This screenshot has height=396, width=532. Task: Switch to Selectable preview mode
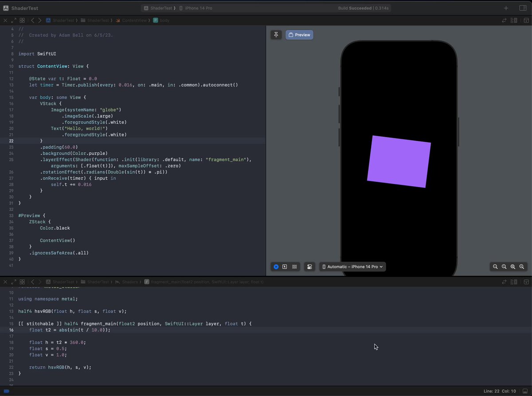click(x=285, y=267)
